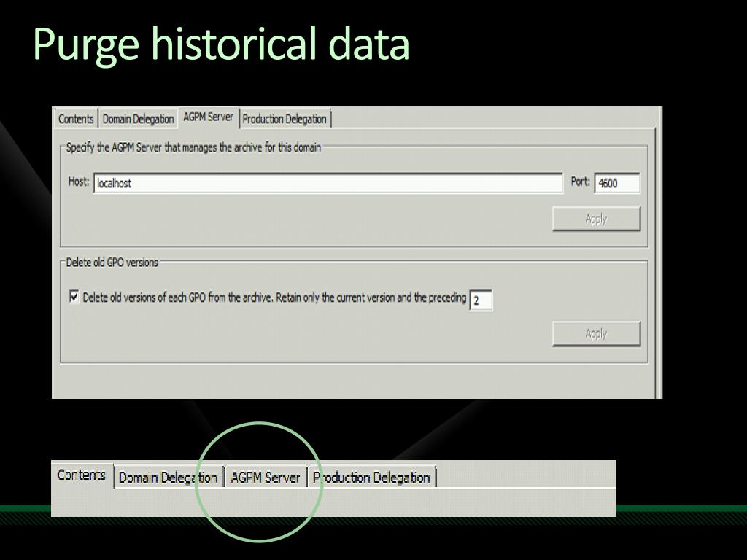Image resolution: width=747 pixels, height=560 pixels.
Task: Open Production Delegation tab in upper dialog
Action: [285, 119]
